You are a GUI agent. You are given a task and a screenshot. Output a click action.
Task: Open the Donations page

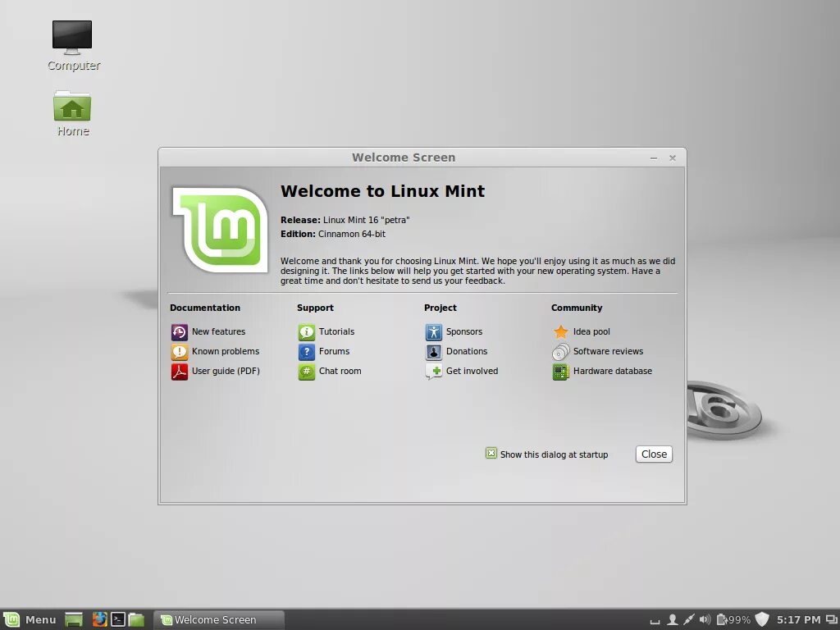pyautogui.click(x=456, y=351)
